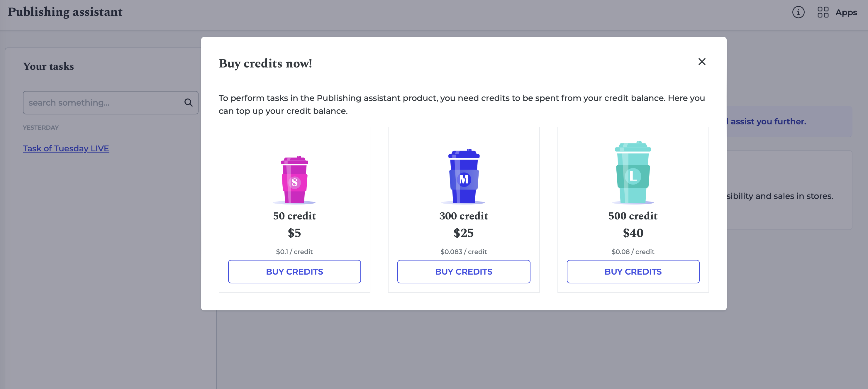Click the search magnifier icon
Screen dimensions: 868x389
[188, 102]
